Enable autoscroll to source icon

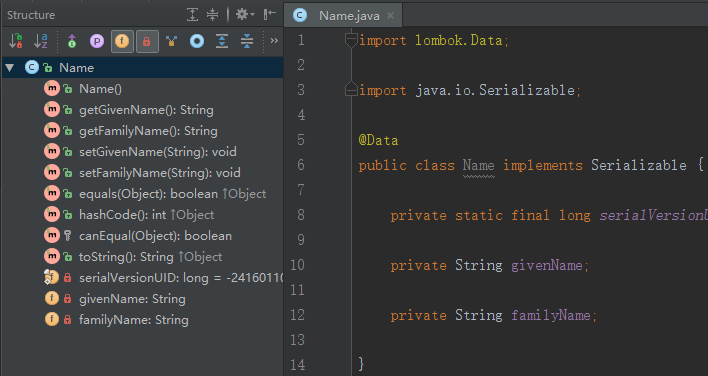point(222,41)
